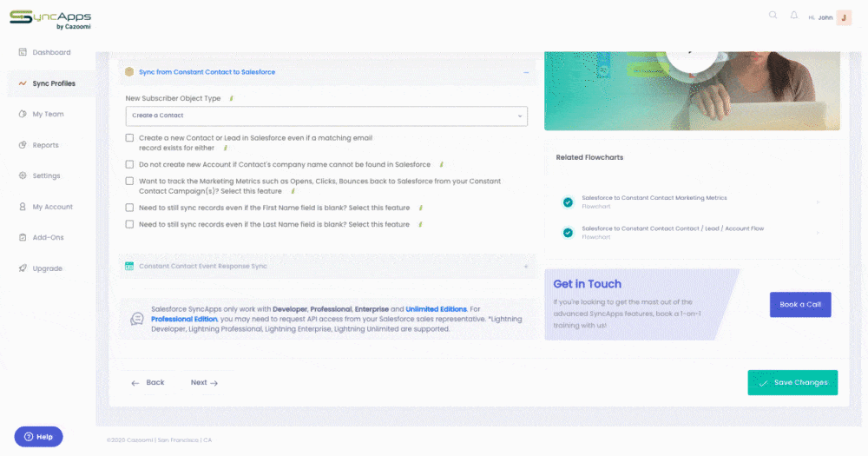Check sync records if First Name blank
This screenshot has height=456, width=868.
(129, 208)
